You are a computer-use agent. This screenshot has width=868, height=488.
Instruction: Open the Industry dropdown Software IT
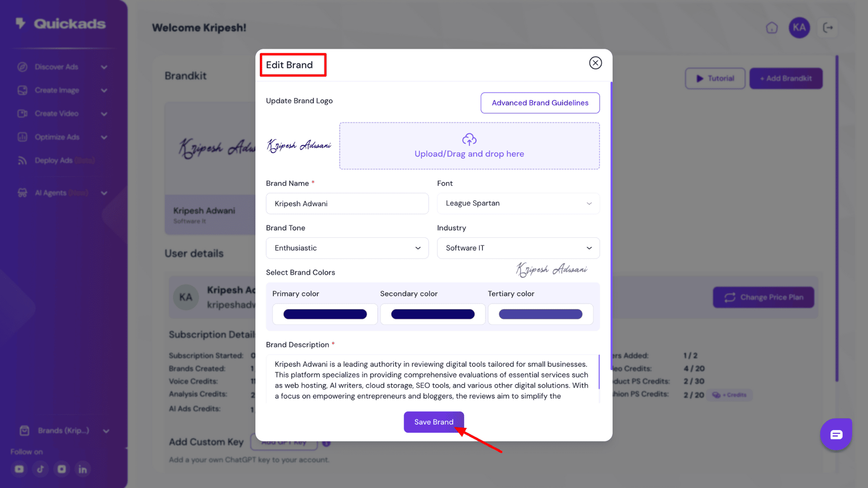(x=518, y=248)
